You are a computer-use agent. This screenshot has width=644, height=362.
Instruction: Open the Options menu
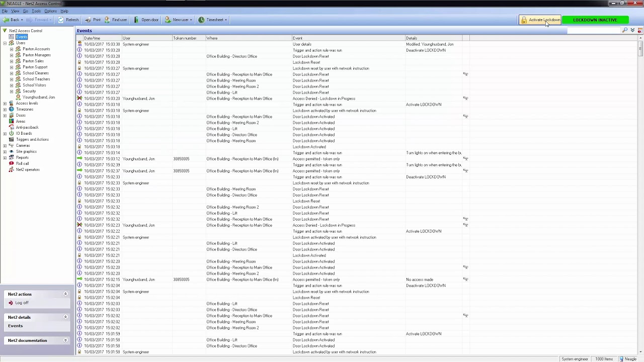point(50,11)
